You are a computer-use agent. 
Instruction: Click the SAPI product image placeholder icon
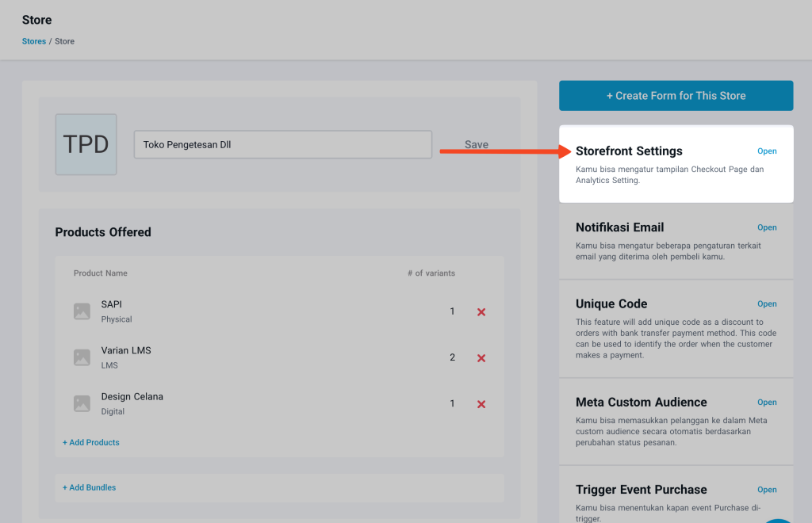[x=80, y=311]
